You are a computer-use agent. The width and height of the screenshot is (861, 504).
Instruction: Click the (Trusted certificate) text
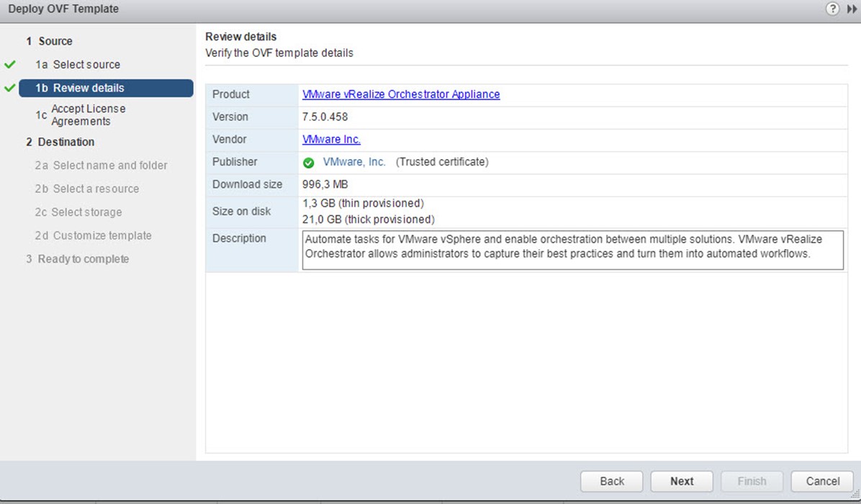click(x=442, y=162)
